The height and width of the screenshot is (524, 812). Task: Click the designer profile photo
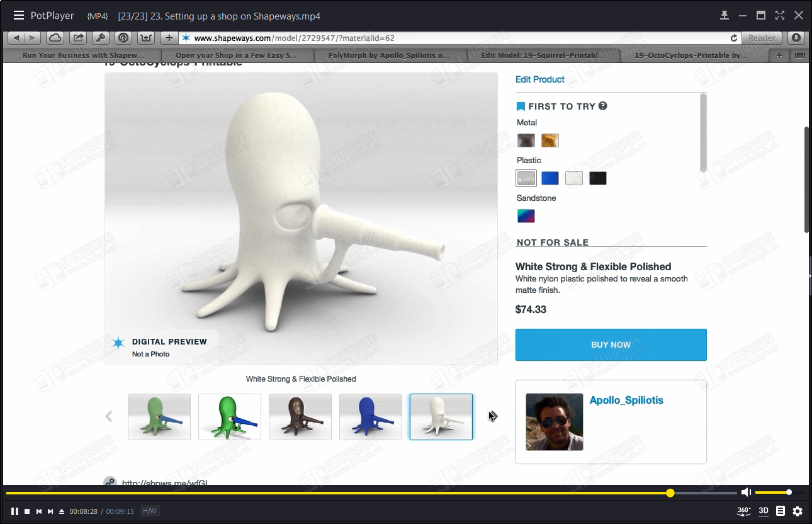[x=555, y=422]
